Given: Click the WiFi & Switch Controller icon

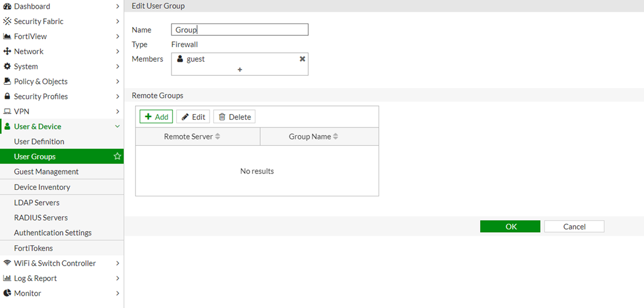Looking at the screenshot, I should click(8, 263).
